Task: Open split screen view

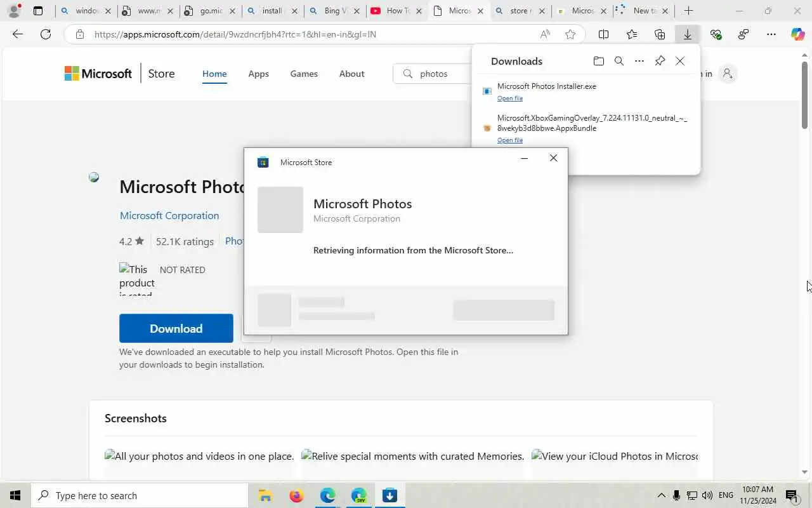Action: pyautogui.click(x=604, y=34)
